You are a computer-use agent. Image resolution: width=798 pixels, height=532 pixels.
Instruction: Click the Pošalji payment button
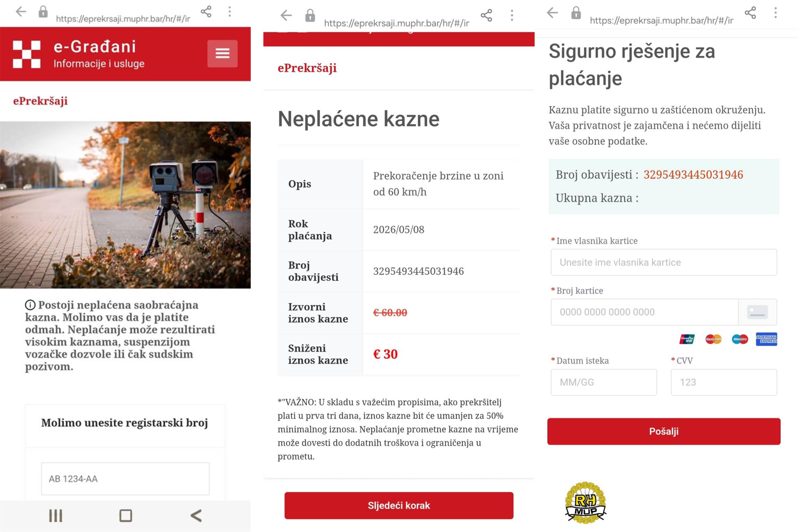coord(664,431)
